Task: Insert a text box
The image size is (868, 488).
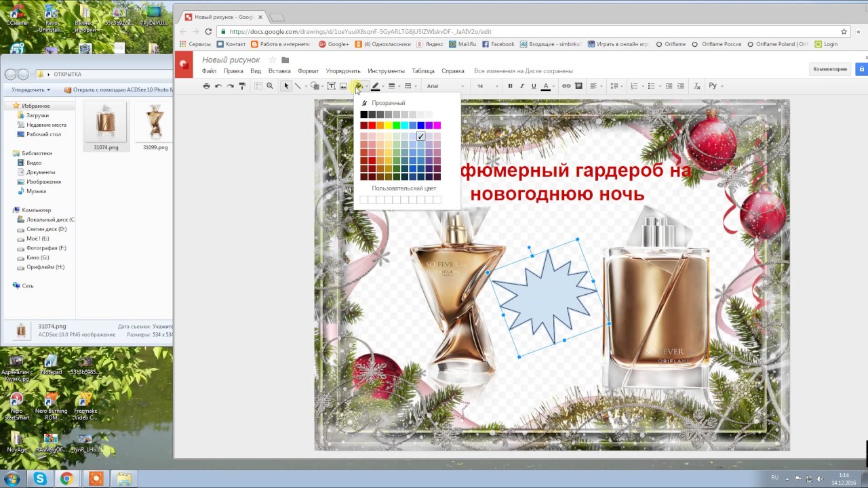Action: 332,86
